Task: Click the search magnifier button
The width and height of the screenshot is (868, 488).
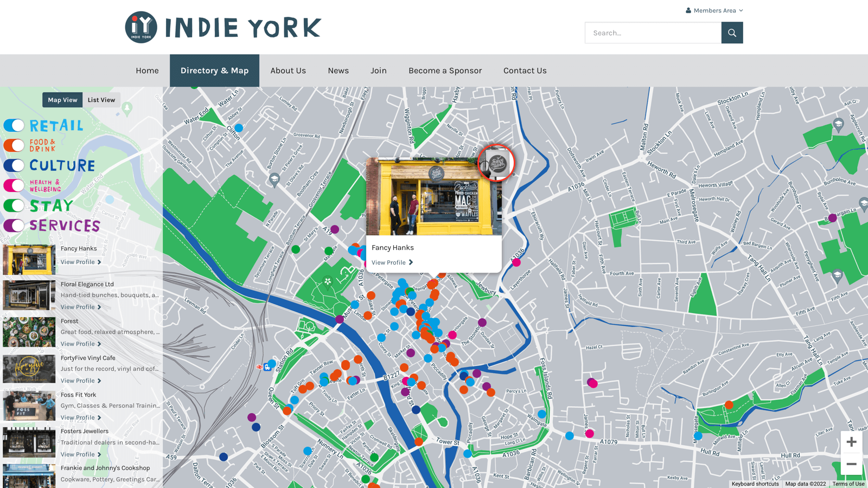Action: 732,33
